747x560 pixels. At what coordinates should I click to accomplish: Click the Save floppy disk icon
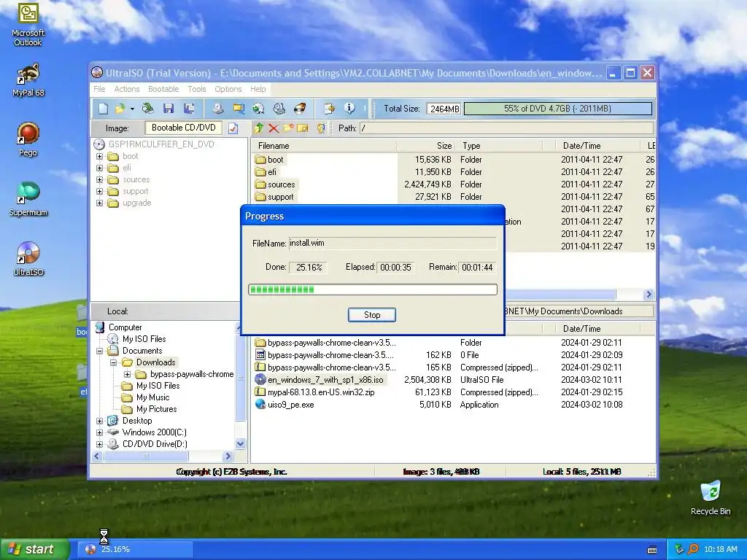click(x=169, y=109)
